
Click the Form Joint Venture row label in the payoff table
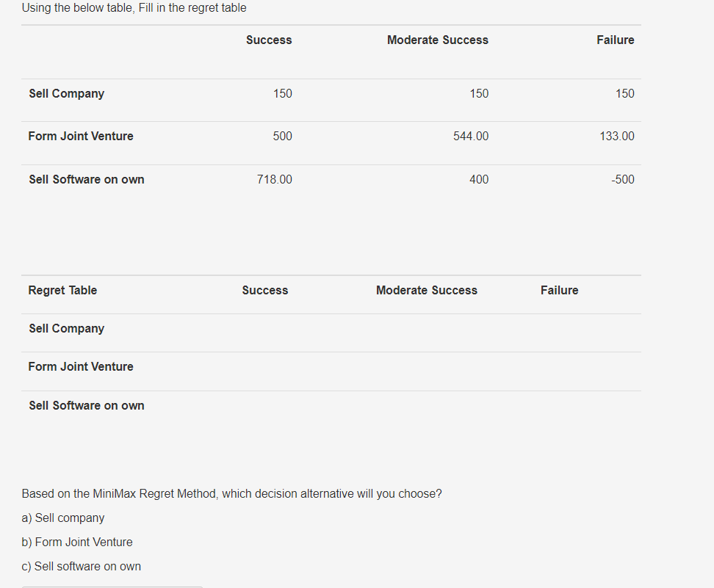click(x=81, y=137)
